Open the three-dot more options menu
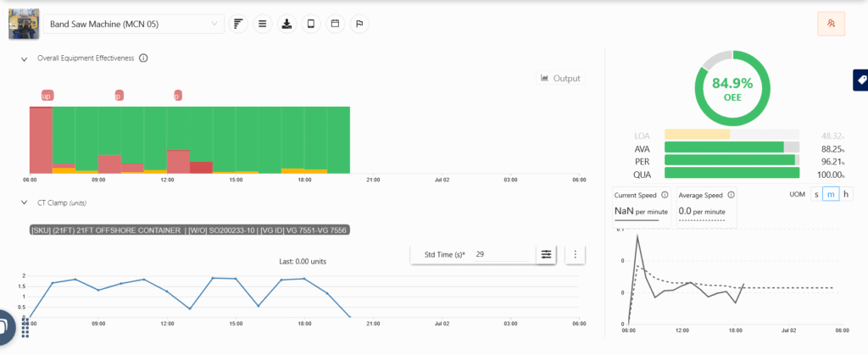The image size is (868, 355). tap(576, 254)
